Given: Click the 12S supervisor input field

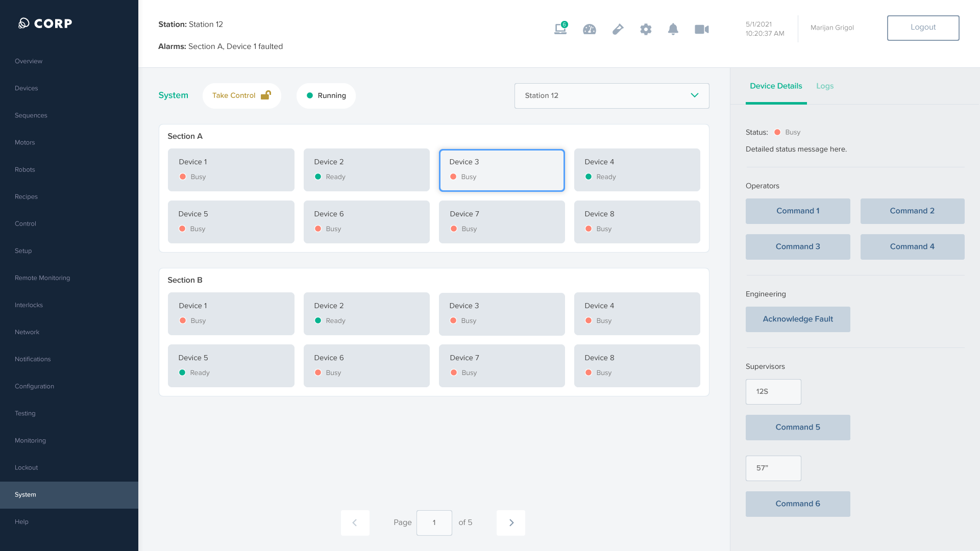Looking at the screenshot, I should (773, 391).
